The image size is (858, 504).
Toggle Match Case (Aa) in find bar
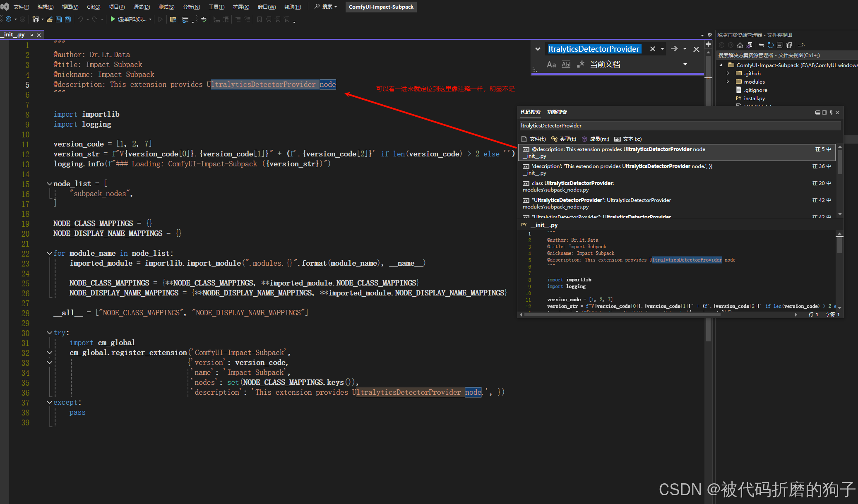[x=551, y=64]
